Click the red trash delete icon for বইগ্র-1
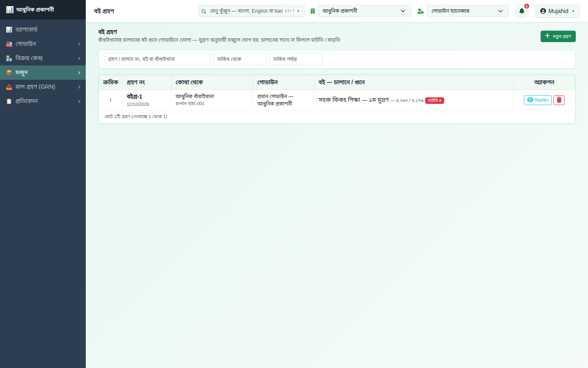This screenshot has width=588, height=368. coord(559,100)
